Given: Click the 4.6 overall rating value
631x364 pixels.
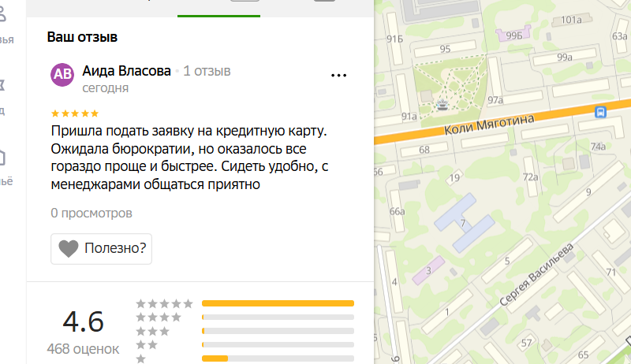Looking at the screenshot, I should (x=84, y=321).
